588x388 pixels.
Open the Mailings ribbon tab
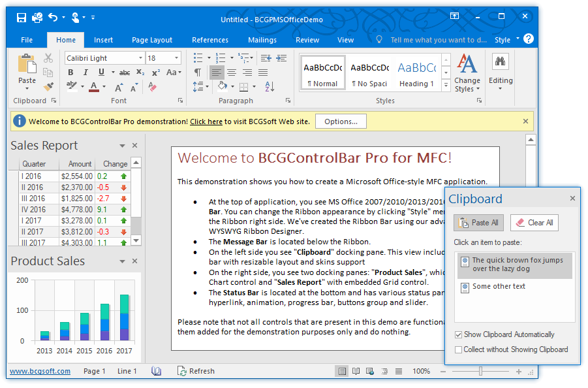pos(262,39)
